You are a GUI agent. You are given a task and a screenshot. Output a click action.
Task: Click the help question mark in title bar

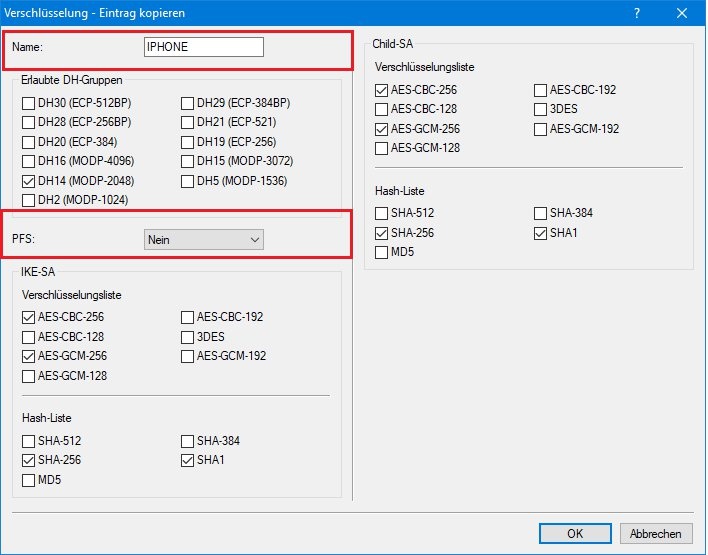click(x=637, y=13)
